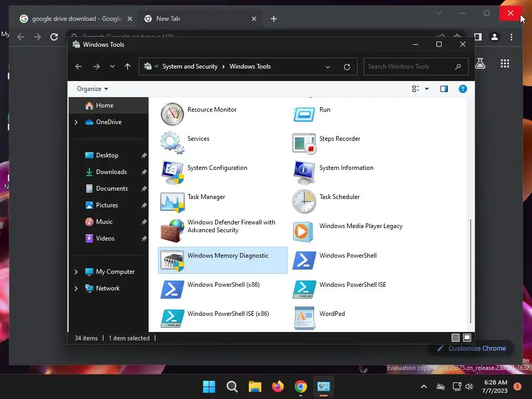Click Customize Chrome button
This screenshot has width=532, height=399.
[x=472, y=349]
